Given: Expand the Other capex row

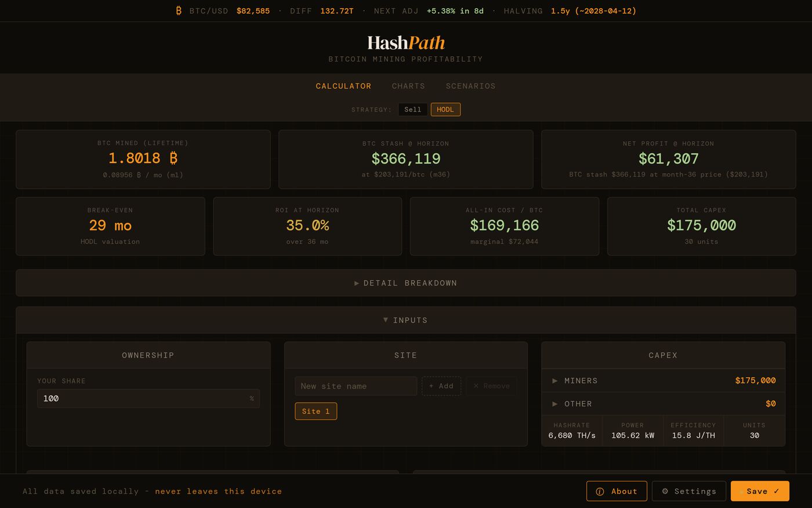Looking at the screenshot, I should coord(663,403).
